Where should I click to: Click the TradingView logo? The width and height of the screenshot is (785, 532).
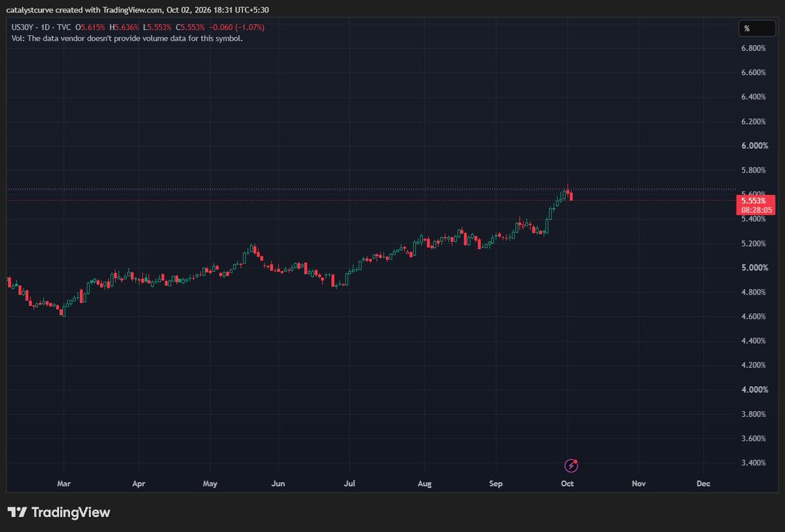tap(58, 512)
